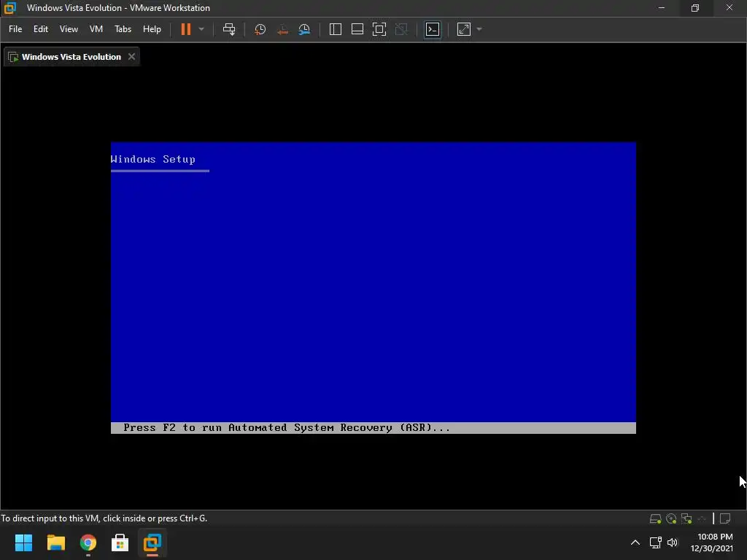Open the Help menu
This screenshot has width=747, height=560.
click(x=152, y=29)
